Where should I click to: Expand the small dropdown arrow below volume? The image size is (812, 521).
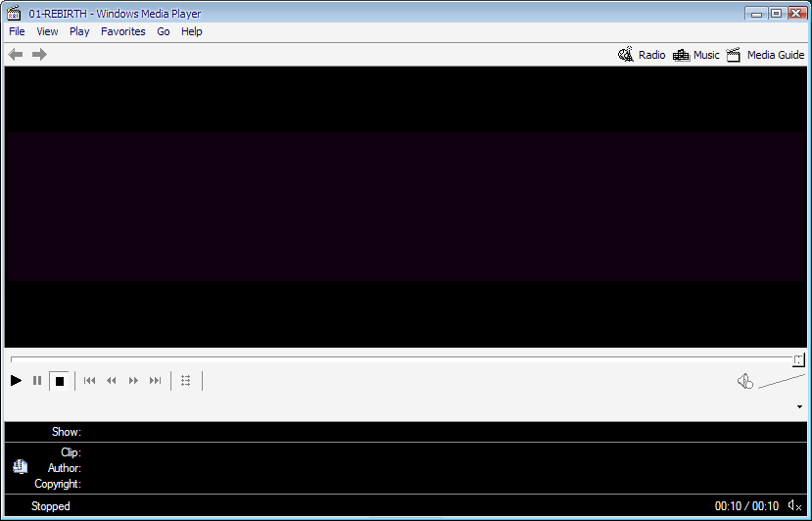[x=799, y=406]
